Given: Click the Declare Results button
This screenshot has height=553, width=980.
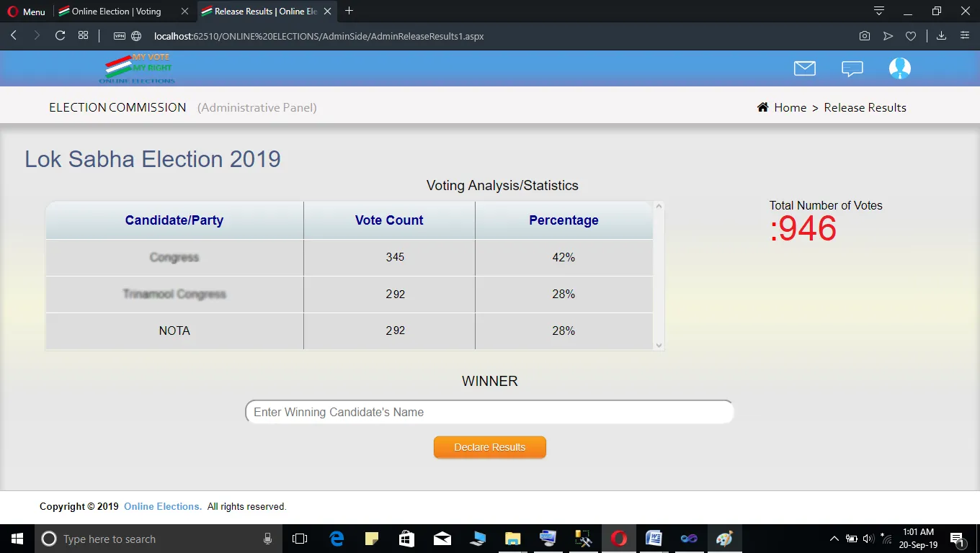Looking at the screenshot, I should point(490,447).
